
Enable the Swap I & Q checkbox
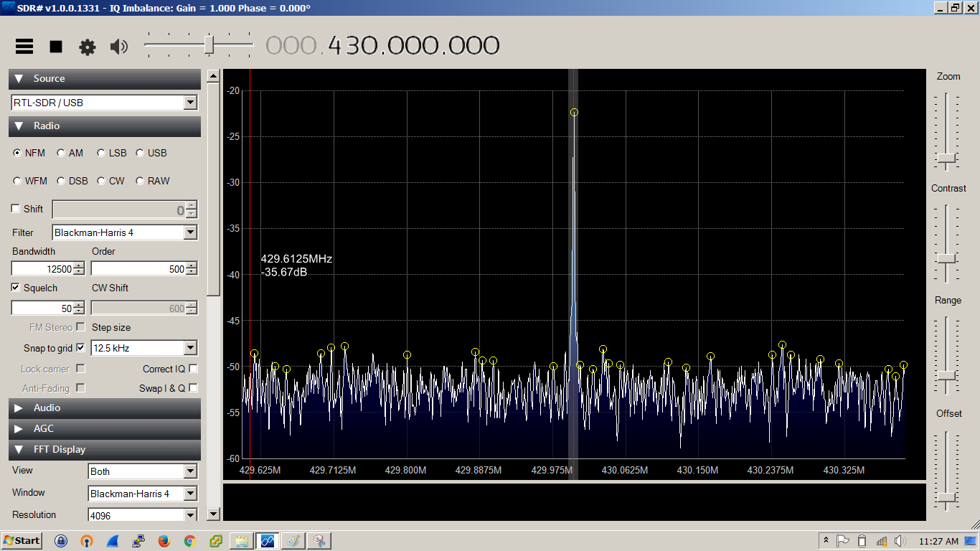(x=193, y=388)
